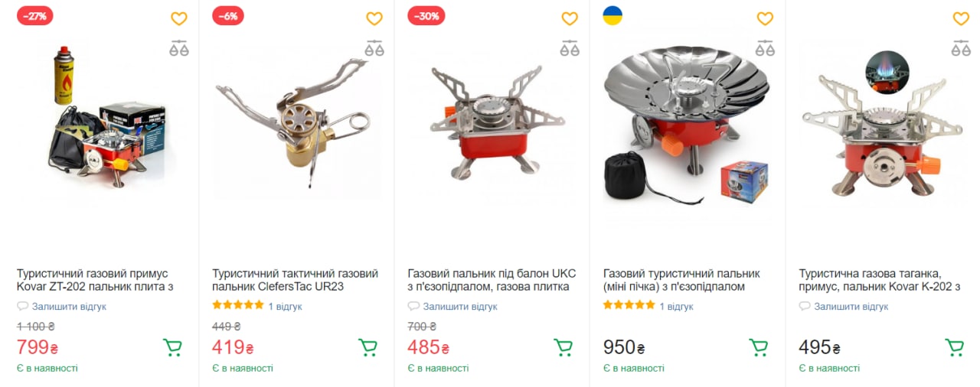The height and width of the screenshot is (387, 980).
Task: Add UKC burner to comparison list
Action: [x=570, y=48]
